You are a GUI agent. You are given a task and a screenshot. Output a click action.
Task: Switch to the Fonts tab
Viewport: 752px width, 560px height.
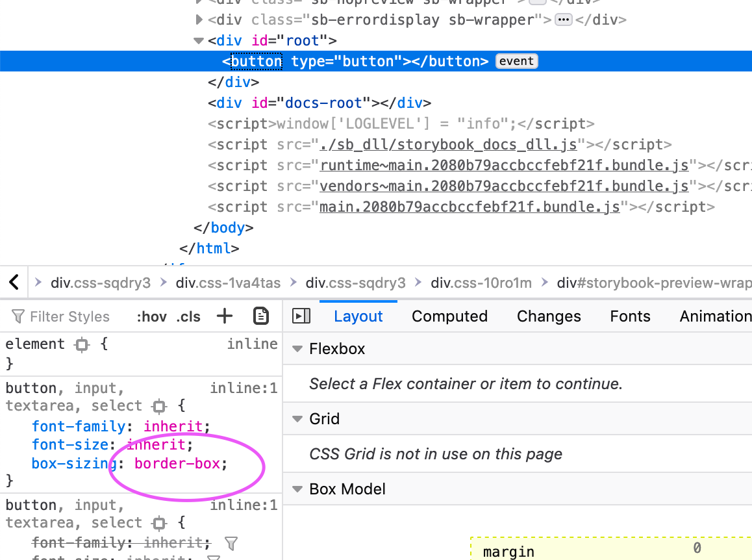(x=629, y=316)
